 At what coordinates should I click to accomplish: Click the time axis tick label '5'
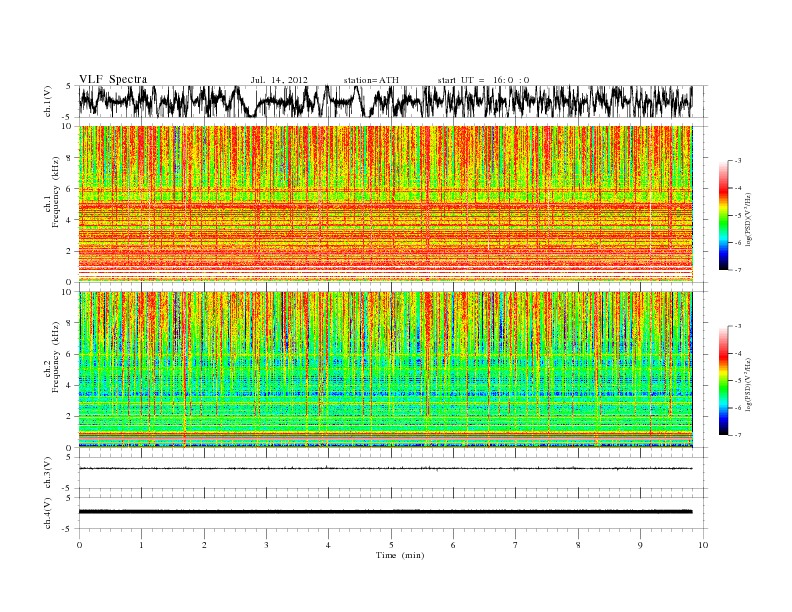[x=391, y=545]
